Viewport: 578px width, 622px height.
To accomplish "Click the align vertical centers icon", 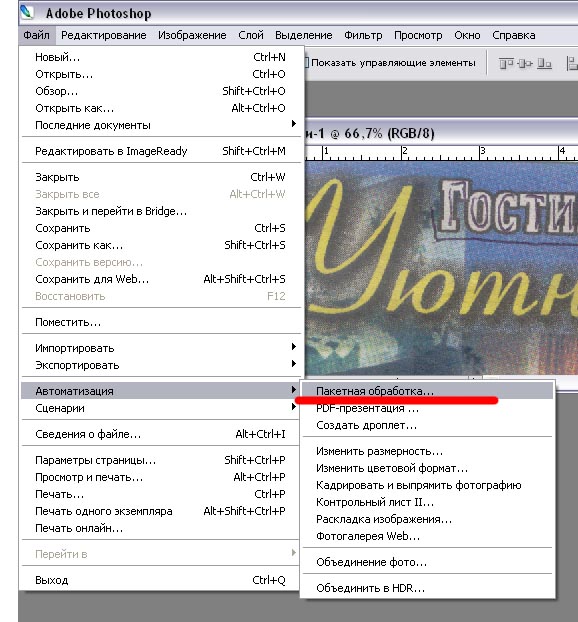I will pos(525,63).
